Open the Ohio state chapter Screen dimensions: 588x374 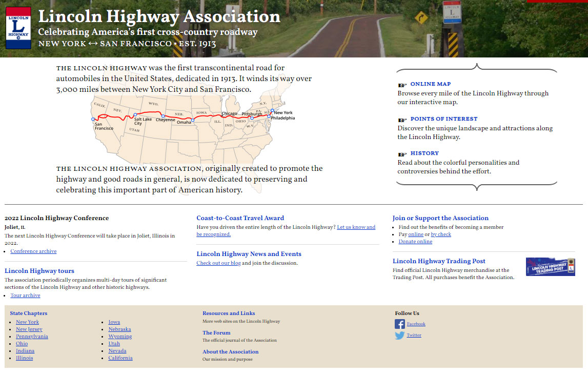[22, 344]
